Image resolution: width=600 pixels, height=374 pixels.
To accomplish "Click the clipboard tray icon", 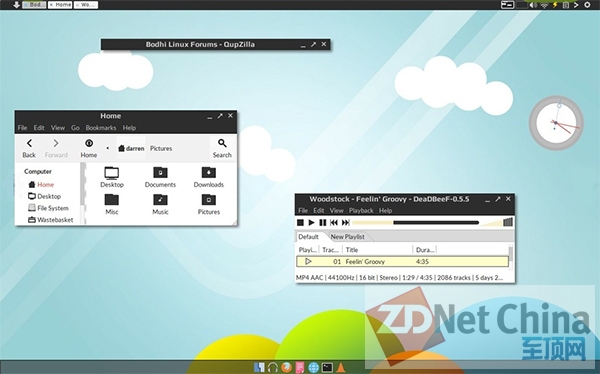I will 566,5.
